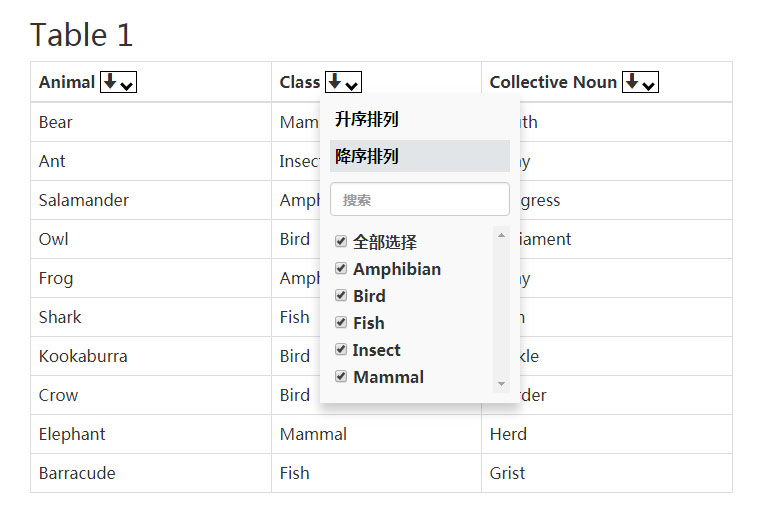Click the filter list scroll-up arrow
Image resolution: width=763 pixels, height=526 pixels.
[502, 235]
